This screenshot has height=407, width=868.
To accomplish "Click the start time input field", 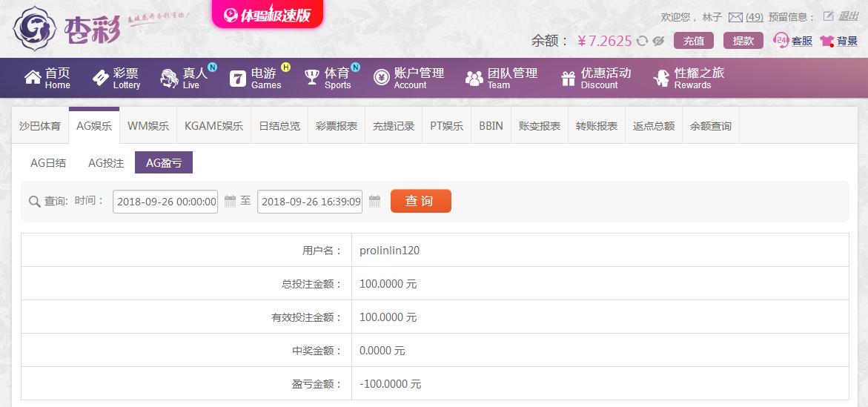I will (x=165, y=202).
